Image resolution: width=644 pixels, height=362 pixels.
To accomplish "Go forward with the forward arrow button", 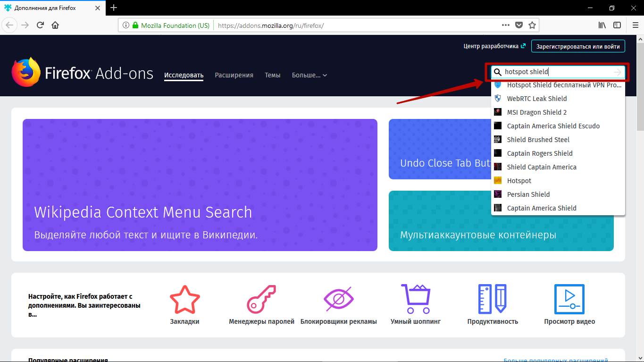I will [x=25, y=25].
